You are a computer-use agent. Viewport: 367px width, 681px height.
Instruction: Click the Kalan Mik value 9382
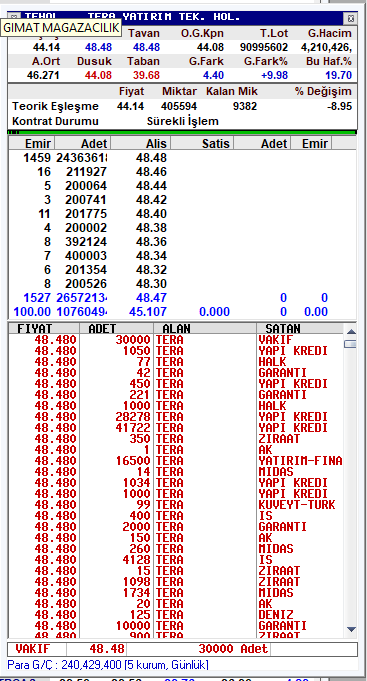click(x=245, y=106)
